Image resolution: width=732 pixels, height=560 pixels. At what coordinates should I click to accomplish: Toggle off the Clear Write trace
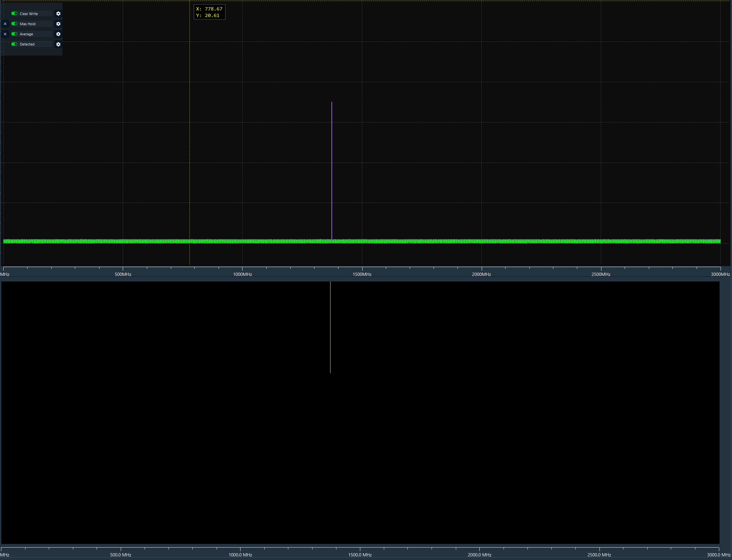pyautogui.click(x=14, y=14)
